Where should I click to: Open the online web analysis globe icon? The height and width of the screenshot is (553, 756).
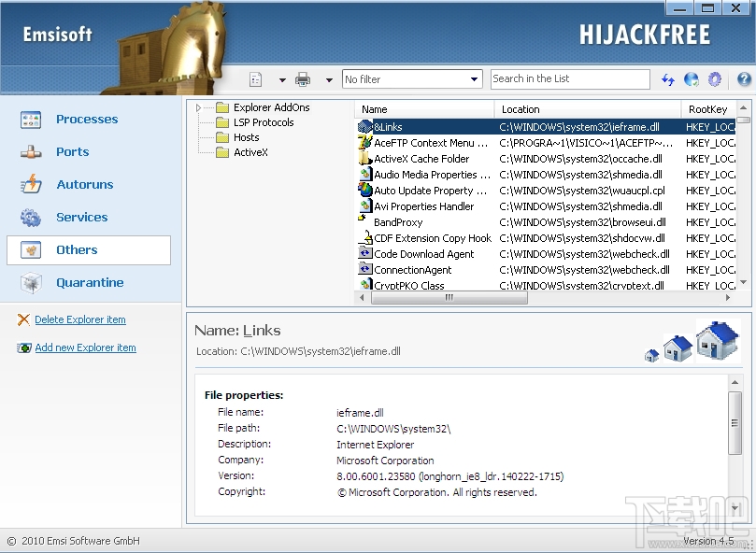pyautogui.click(x=690, y=78)
